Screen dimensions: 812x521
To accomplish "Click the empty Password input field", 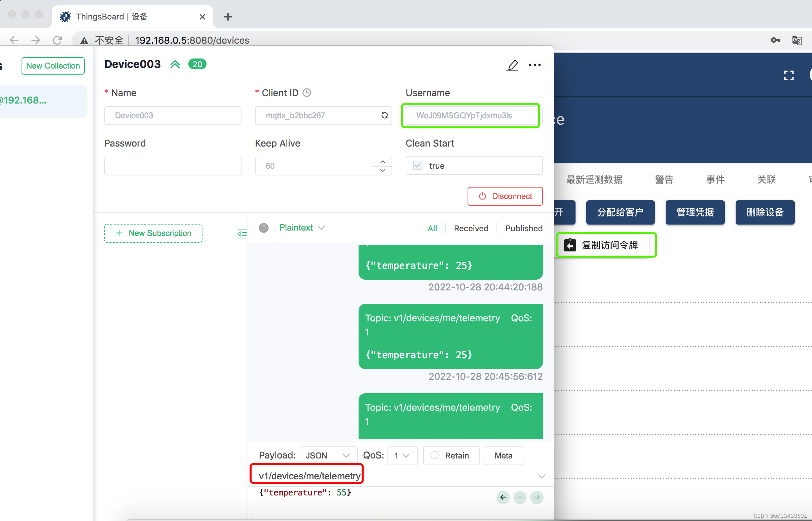I will coord(173,166).
